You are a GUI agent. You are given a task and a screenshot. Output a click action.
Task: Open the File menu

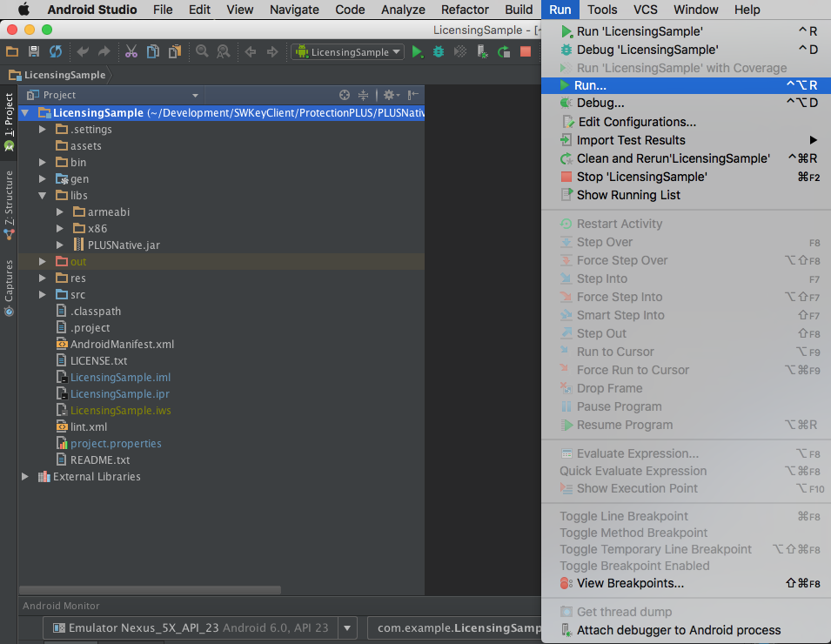tap(163, 10)
